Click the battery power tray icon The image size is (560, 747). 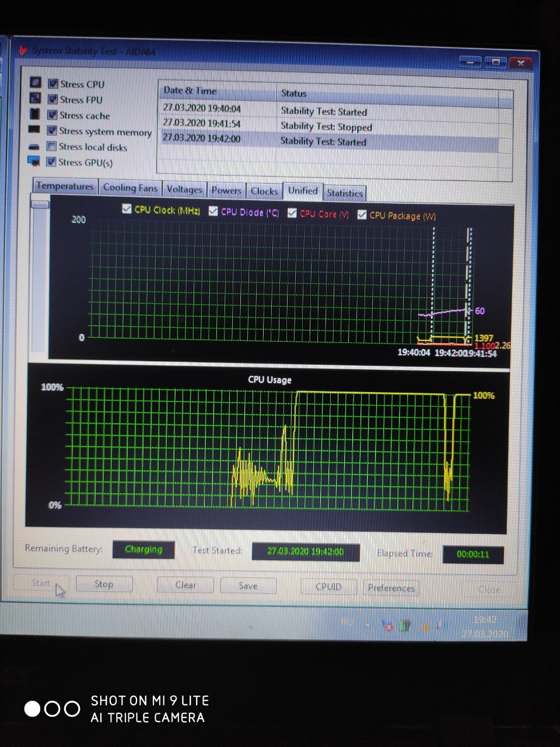click(x=405, y=627)
